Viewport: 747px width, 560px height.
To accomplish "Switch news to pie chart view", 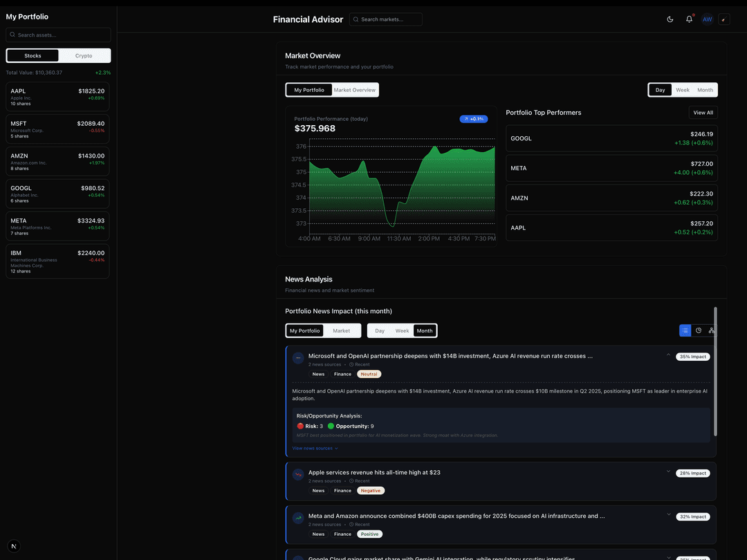I will pyautogui.click(x=699, y=330).
